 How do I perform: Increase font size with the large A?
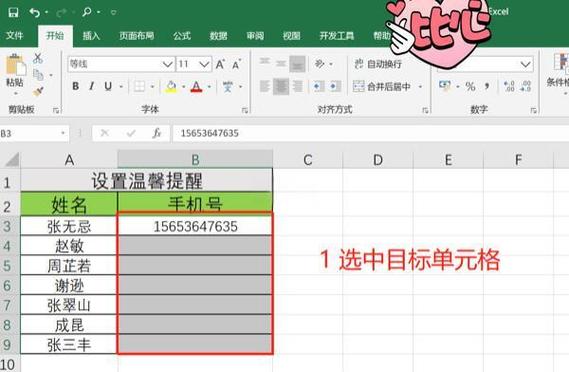tap(220, 64)
